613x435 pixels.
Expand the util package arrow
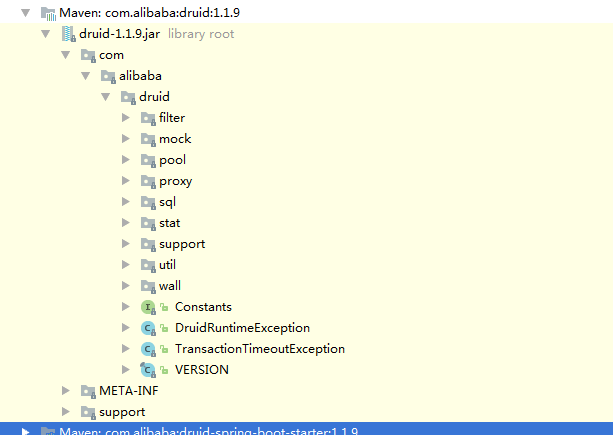click(125, 265)
